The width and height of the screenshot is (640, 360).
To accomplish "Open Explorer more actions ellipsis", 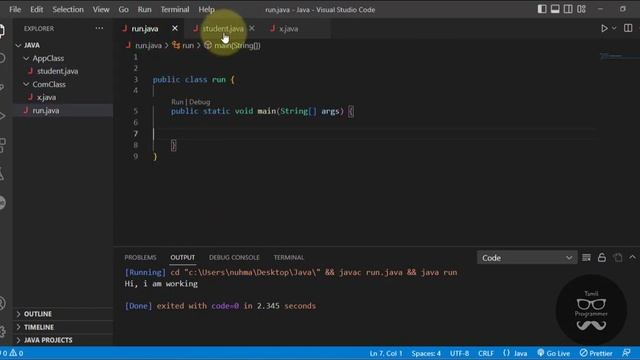I will pyautogui.click(x=99, y=28).
